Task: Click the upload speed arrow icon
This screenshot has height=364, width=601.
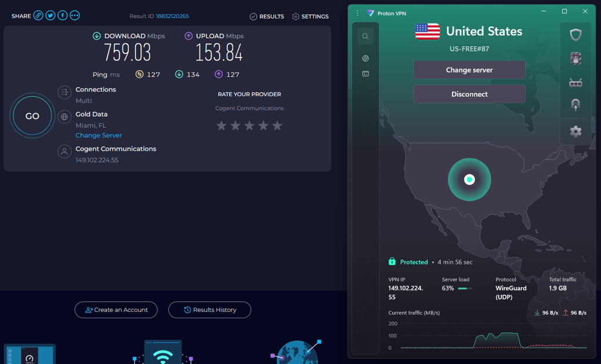Action: (188, 36)
